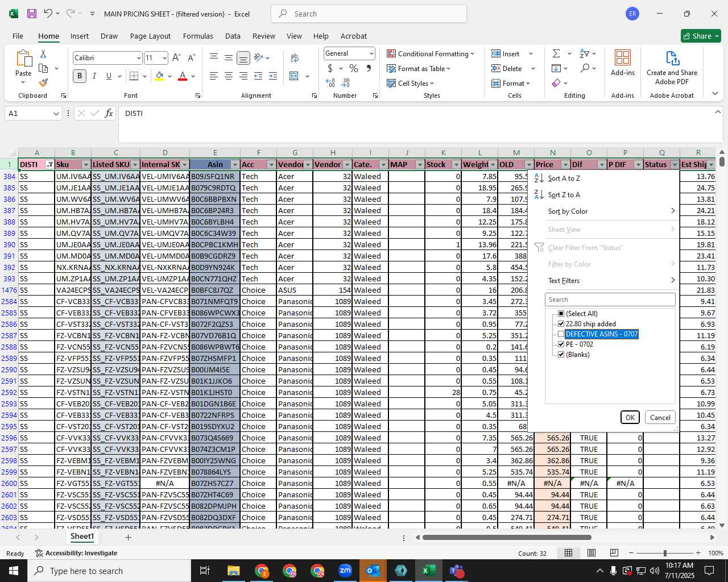The height and width of the screenshot is (582, 728).
Task: Open the Borders tool
Action: point(134,76)
